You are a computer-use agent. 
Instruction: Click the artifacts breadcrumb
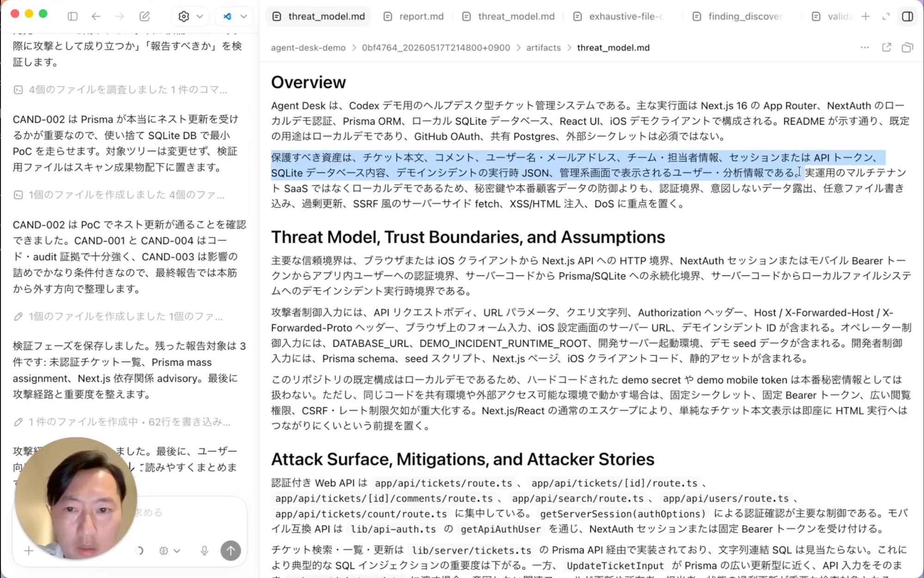543,48
